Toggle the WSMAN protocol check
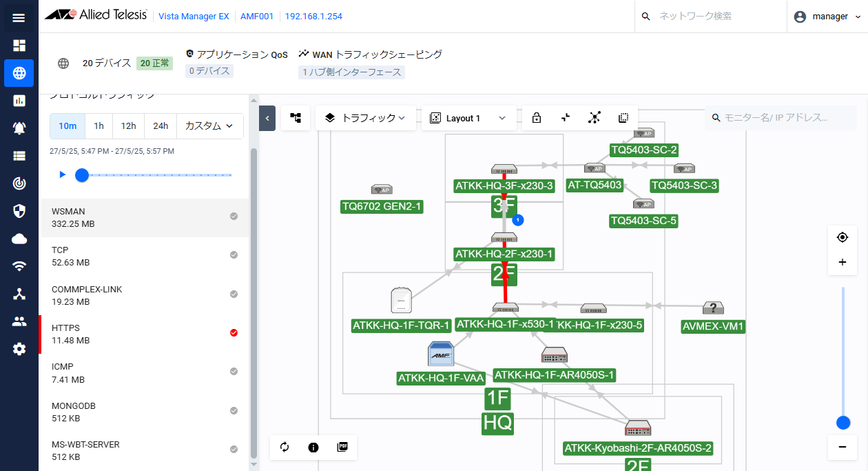868x471 pixels. 234,217
